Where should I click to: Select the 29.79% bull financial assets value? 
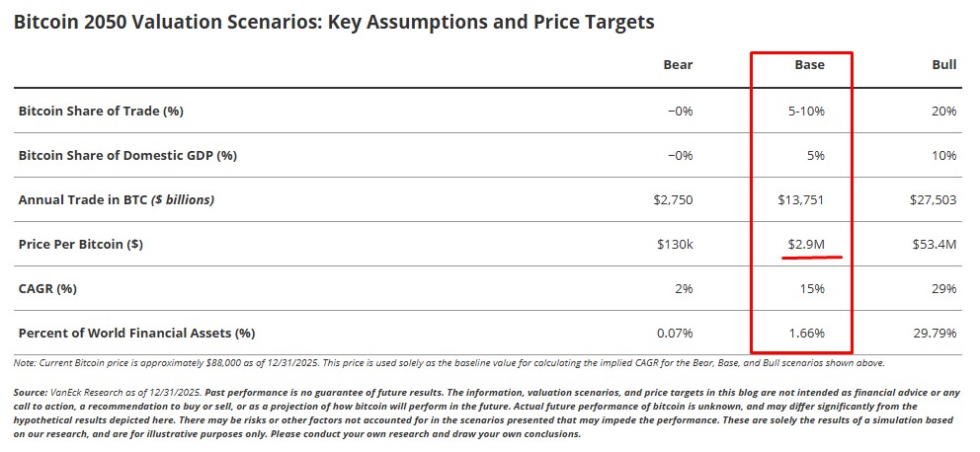pos(934,334)
